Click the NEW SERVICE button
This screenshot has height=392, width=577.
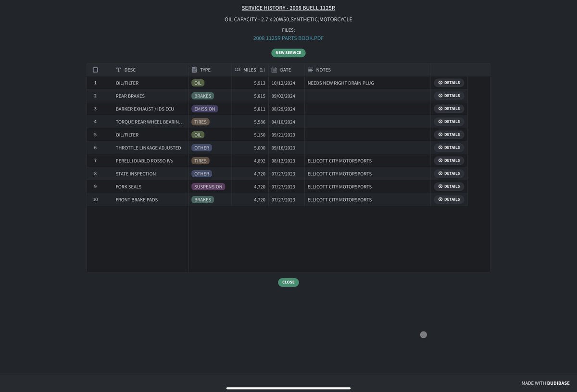[288, 52]
